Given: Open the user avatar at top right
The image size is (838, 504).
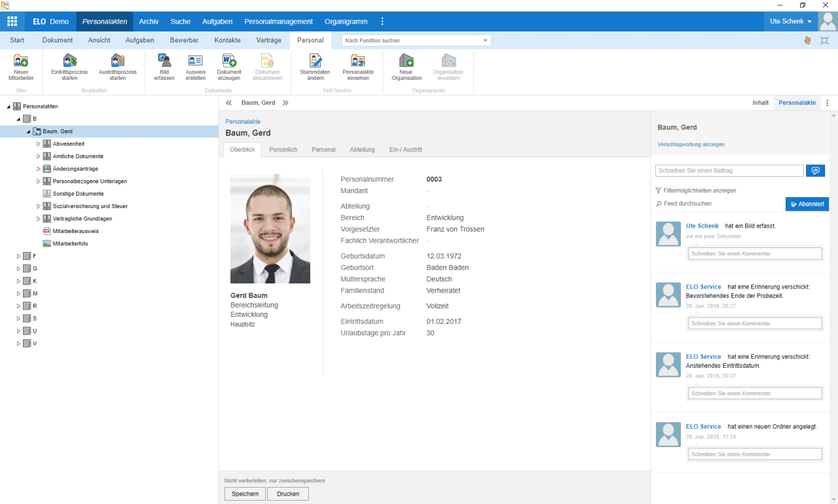Looking at the screenshot, I should coord(828,22).
